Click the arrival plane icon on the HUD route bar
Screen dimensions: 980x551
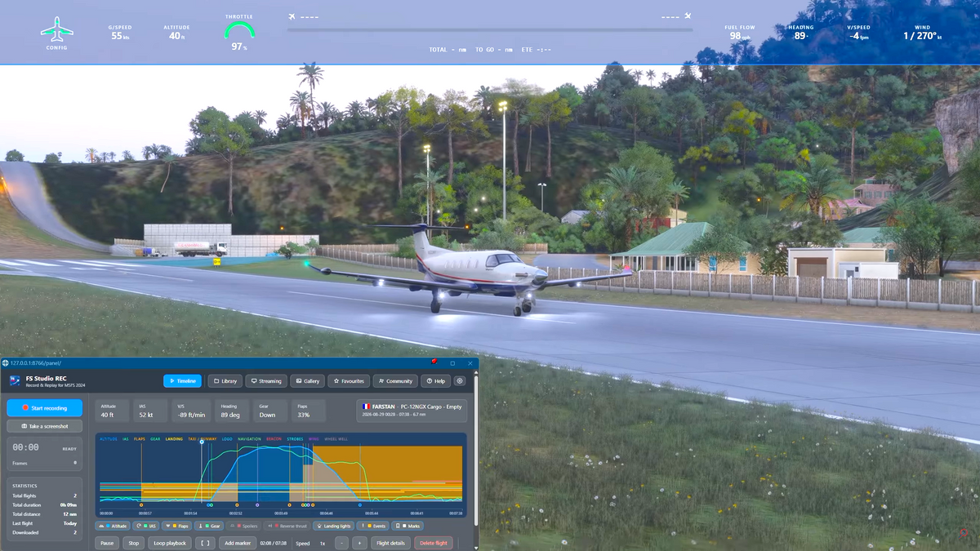tap(688, 16)
